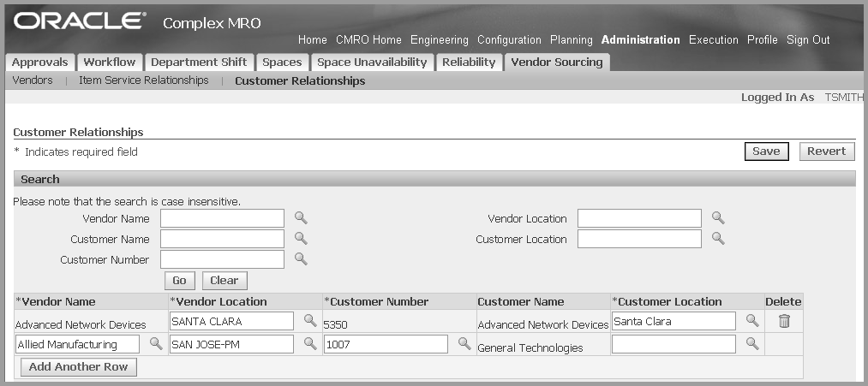Run search with Go button
This screenshot has height=386, width=868.
179,281
